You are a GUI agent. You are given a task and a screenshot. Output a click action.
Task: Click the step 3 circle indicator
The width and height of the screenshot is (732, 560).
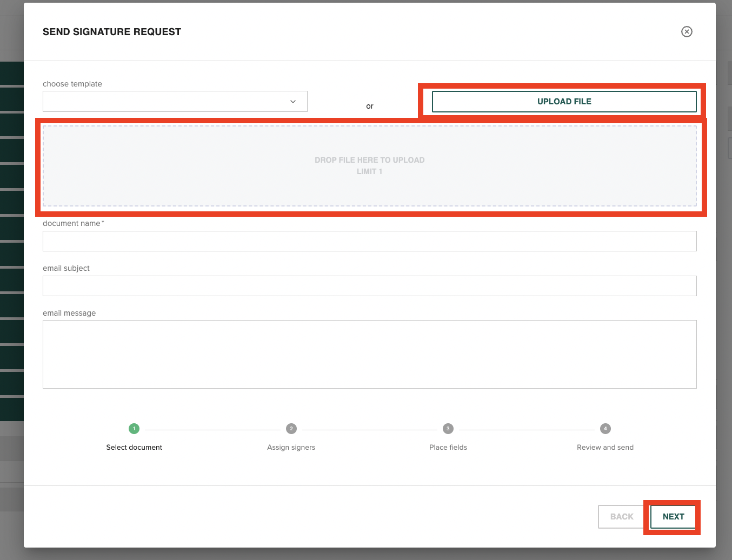448,428
